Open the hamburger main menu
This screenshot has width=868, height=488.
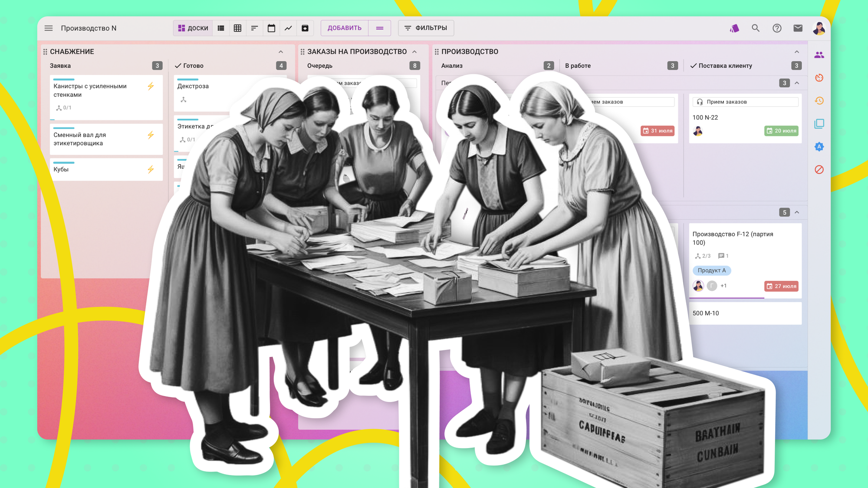[49, 28]
